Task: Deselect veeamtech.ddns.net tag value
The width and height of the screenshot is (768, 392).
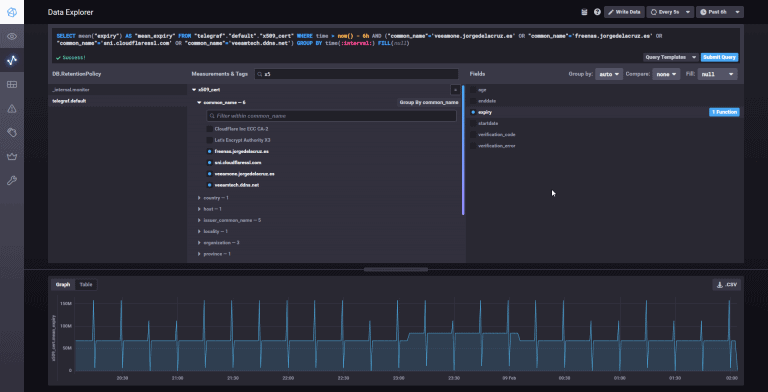Action: click(210, 185)
